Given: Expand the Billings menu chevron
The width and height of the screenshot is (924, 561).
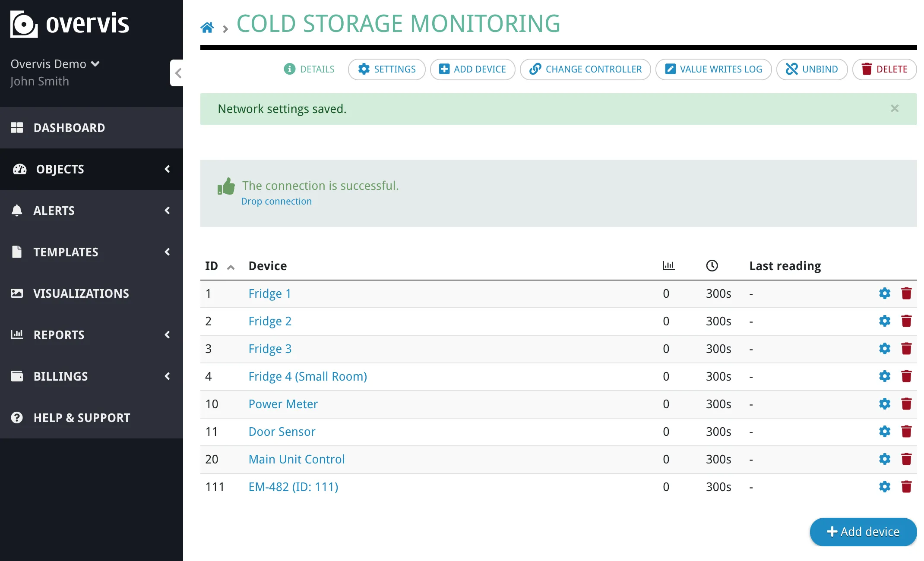Looking at the screenshot, I should click(x=168, y=376).
